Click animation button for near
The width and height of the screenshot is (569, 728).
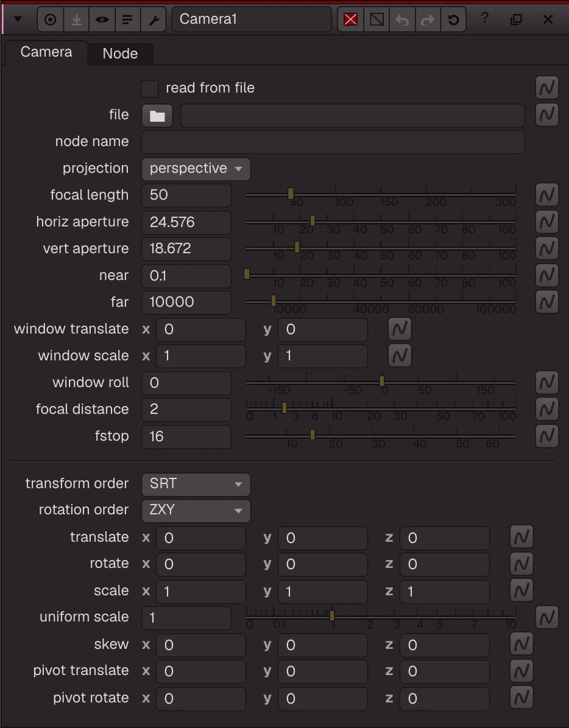click(546, 275)
